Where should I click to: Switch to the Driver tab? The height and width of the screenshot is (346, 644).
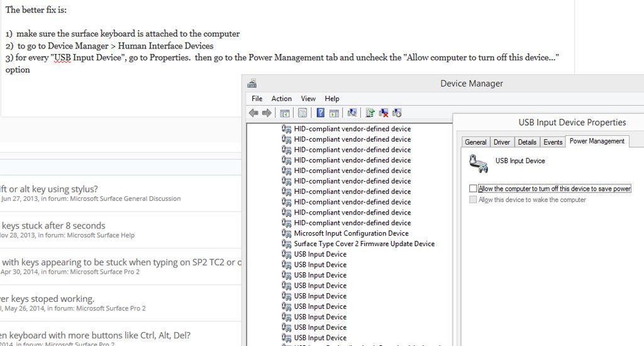(x=501, y=142)
